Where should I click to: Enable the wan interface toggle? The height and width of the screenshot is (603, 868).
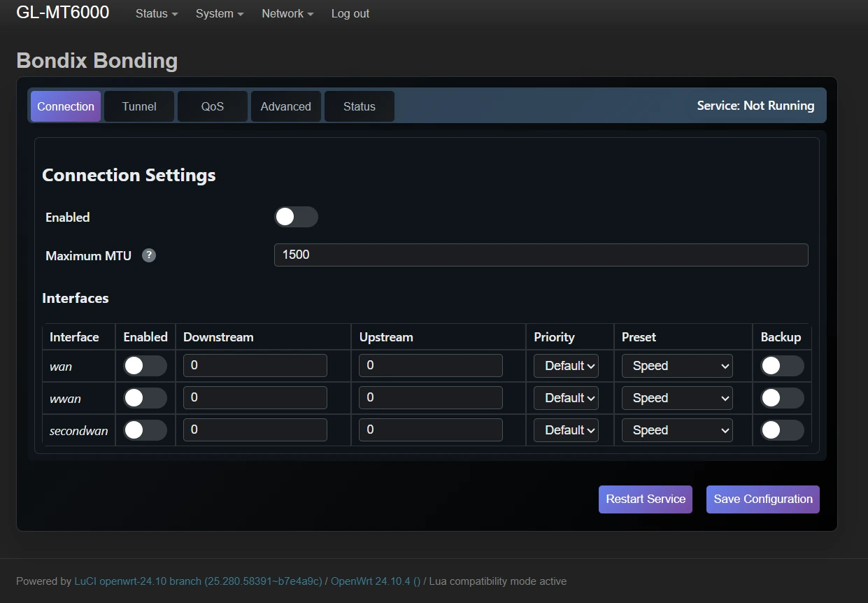point(145,366)
